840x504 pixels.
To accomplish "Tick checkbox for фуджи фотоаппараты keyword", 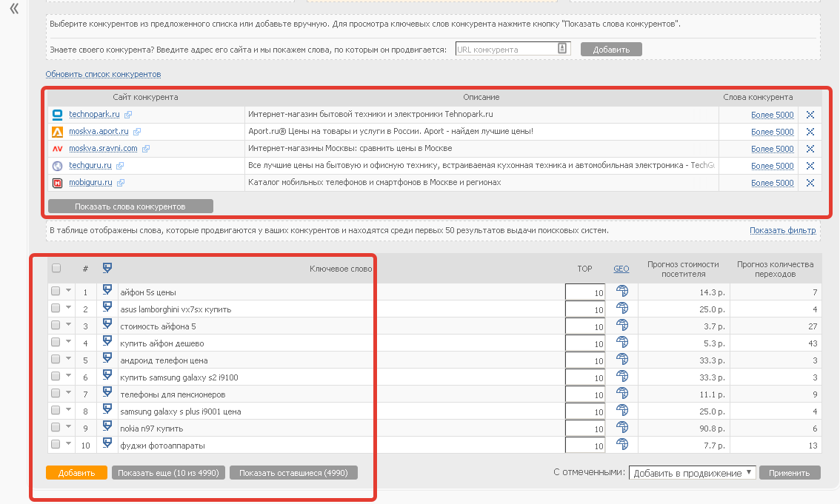I will pos(56,444).
